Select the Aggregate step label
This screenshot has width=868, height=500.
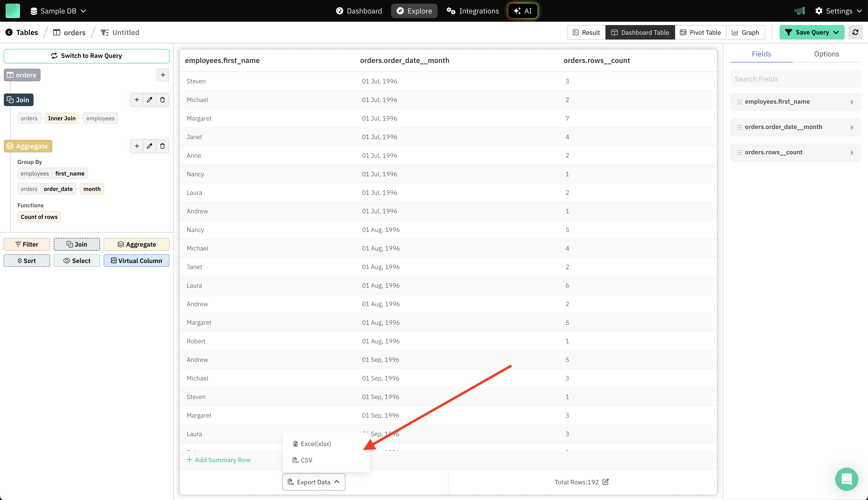tap(28, 146)
